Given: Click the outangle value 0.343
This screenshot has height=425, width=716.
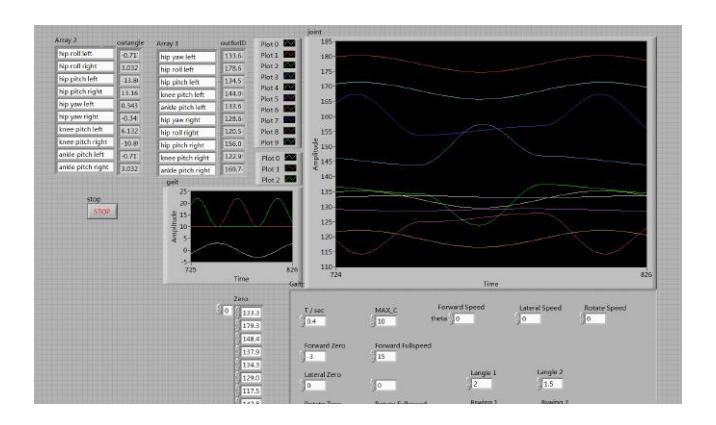Looking at the screenshot, I should pos(130,105).
